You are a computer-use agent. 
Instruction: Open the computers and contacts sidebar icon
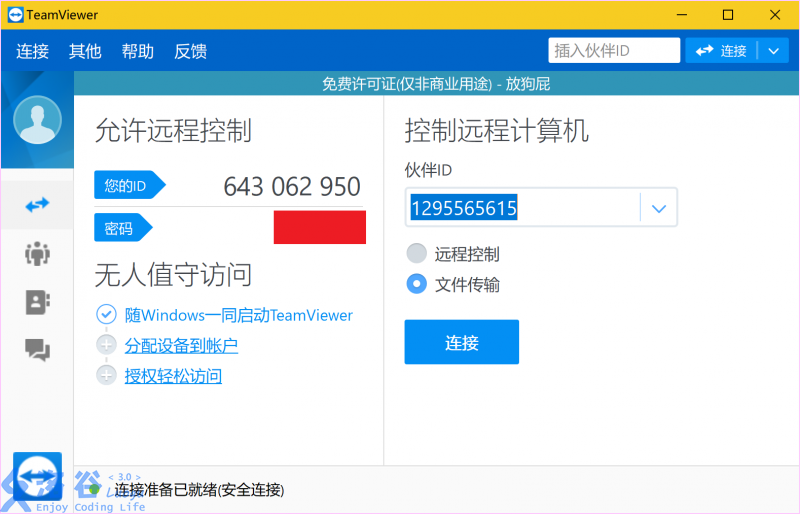pyautogui.click(x=37, y=302)
